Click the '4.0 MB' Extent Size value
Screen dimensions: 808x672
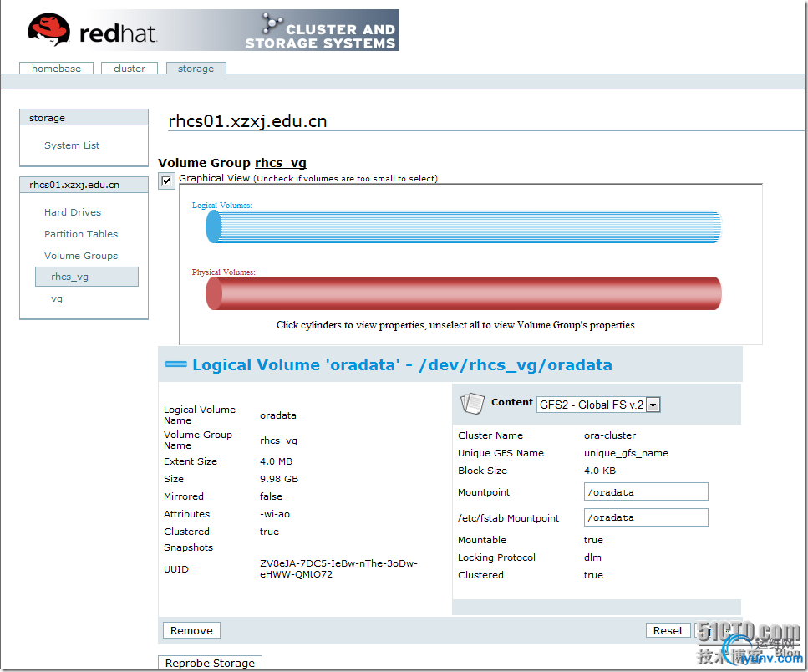(x=276, y=461)
